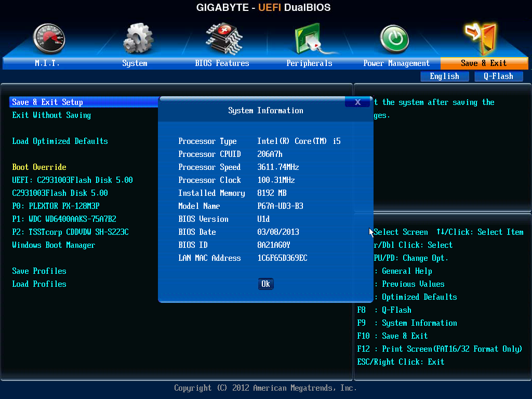Viewport: 532px width, 399px height.
Task: Click the F12 : Print Screen help line
Action: coord(440,349)
